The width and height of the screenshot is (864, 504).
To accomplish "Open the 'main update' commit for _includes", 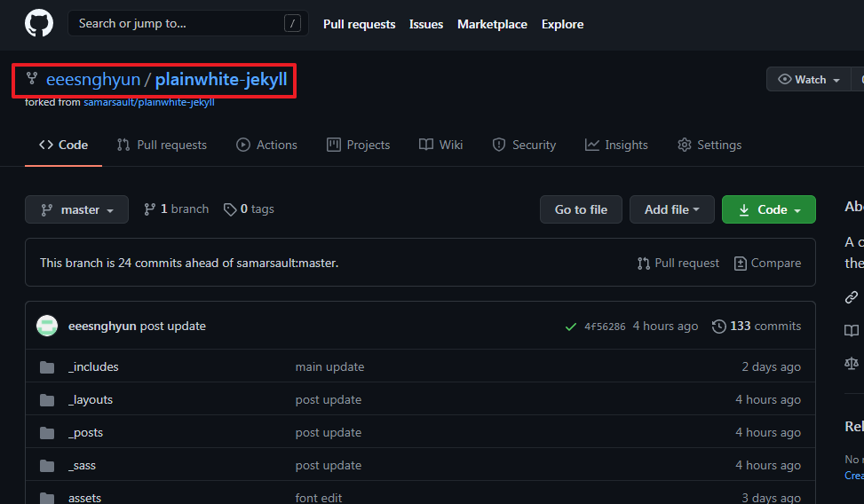I will coord(329,366).
